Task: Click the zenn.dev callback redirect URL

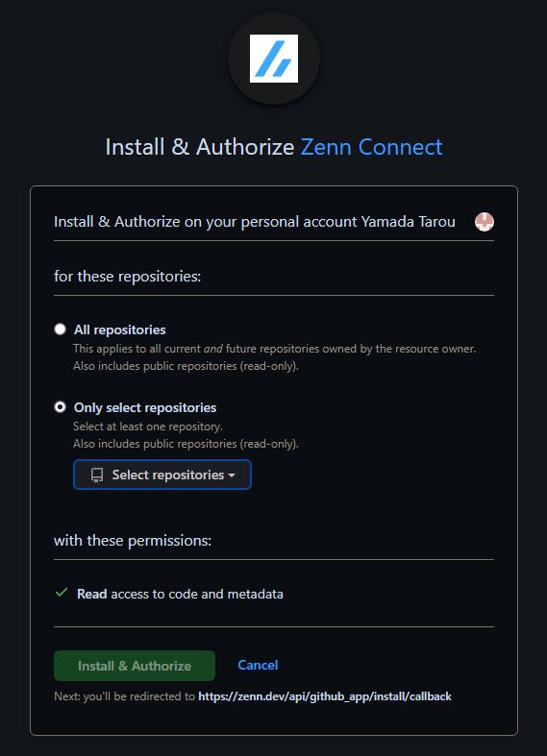Action: point(325,696)
